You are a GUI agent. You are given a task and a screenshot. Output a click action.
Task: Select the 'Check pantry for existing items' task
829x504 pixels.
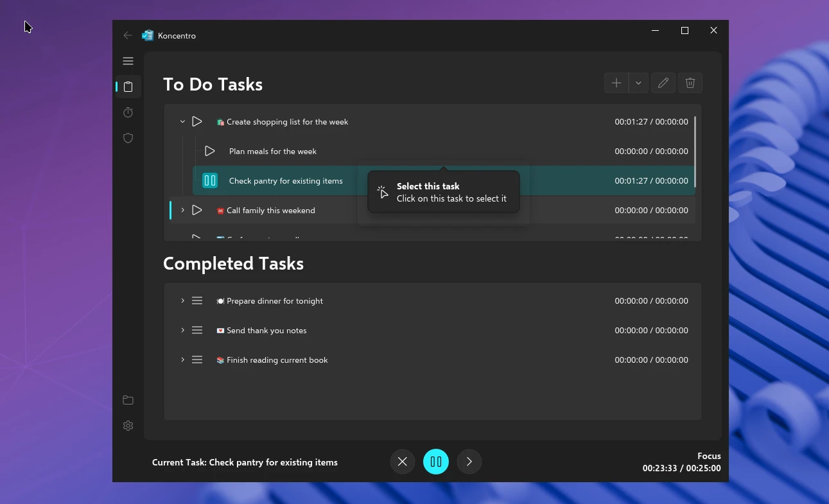(286, 180)
